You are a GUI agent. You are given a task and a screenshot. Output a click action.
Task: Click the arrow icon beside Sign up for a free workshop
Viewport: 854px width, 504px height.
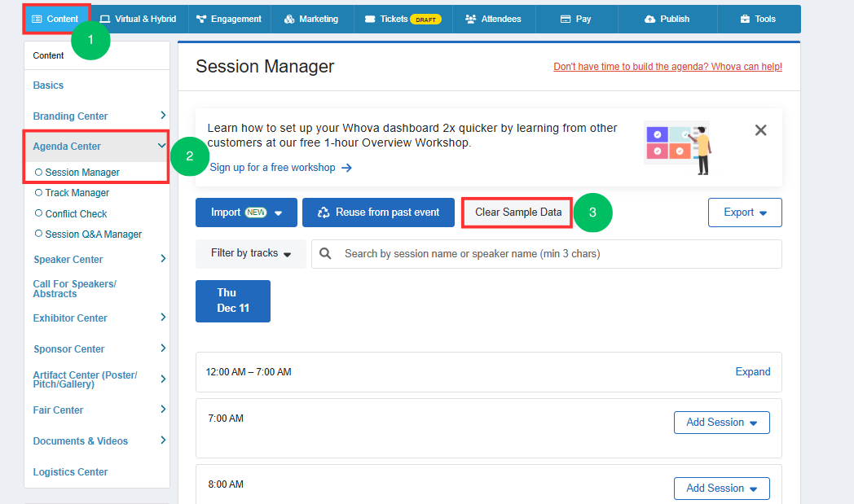[346, 169]
